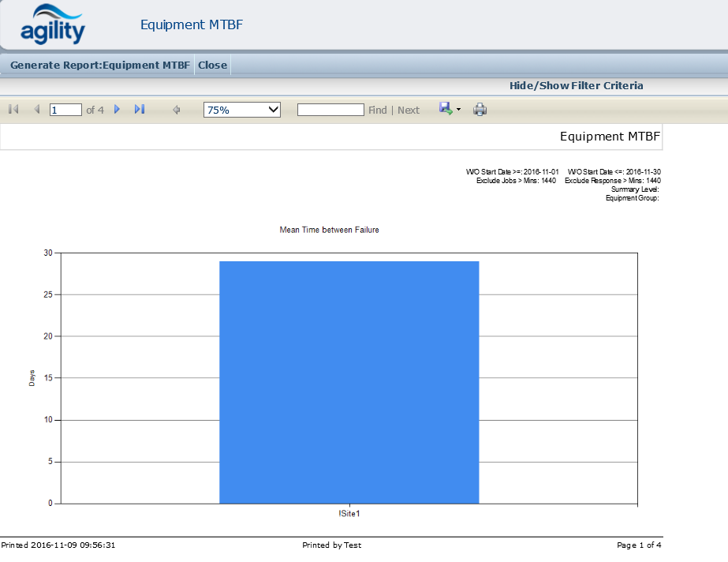Click the back to parent report arrow
The height and width of the screenshot is (562, 728).
177,111
